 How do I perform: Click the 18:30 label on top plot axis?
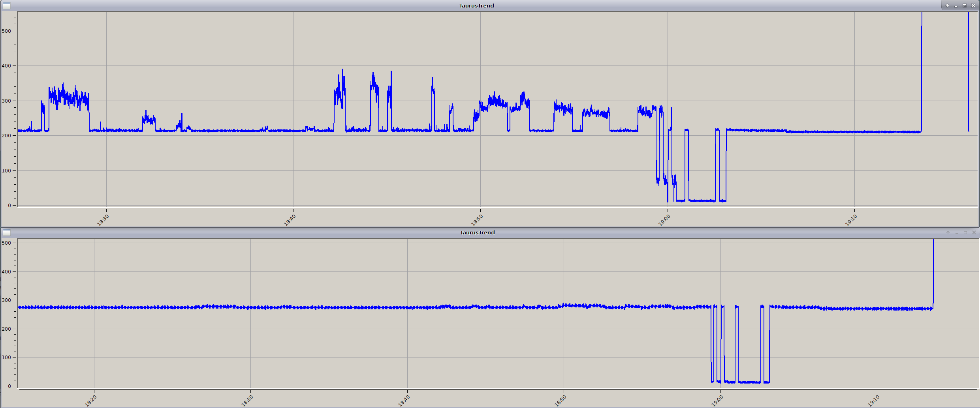pyautogui.click(x=103, y=220)
